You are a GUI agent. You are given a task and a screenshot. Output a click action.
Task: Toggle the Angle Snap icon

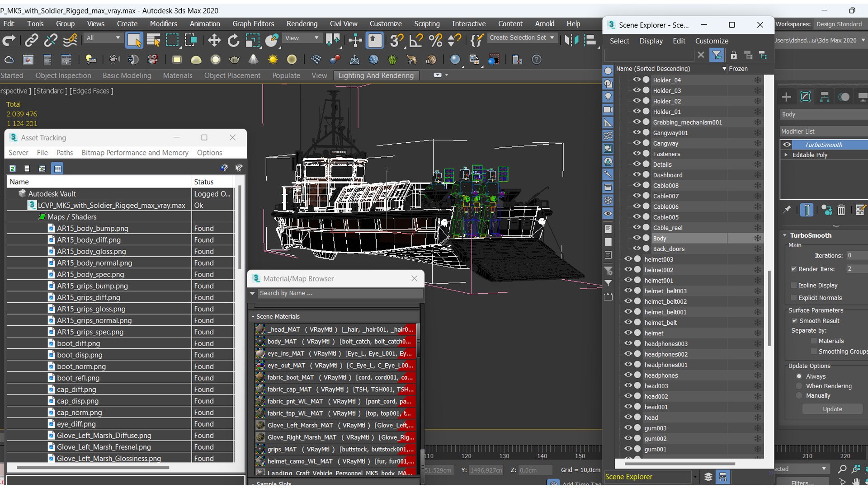pyautogui.click(x=415, y=41)
